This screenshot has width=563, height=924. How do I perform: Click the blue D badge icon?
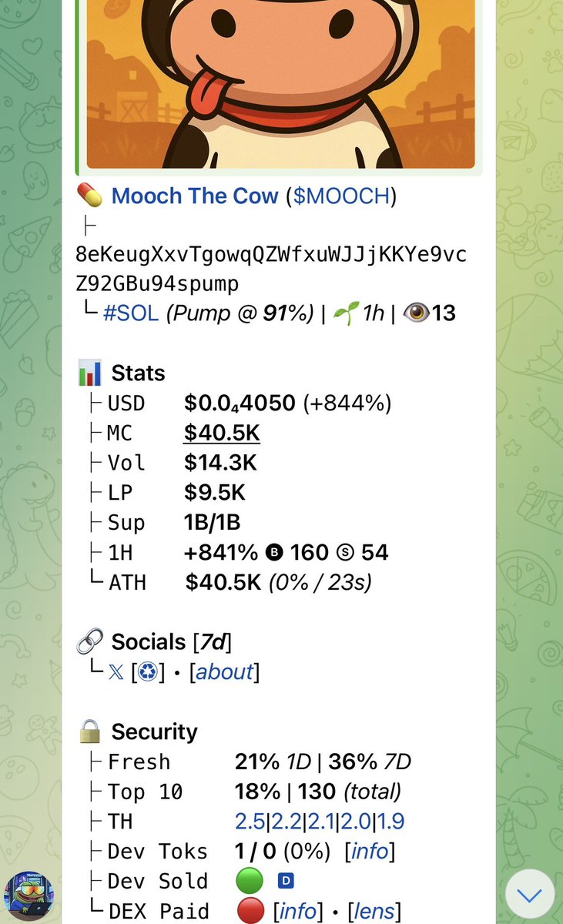pos(286,881)
